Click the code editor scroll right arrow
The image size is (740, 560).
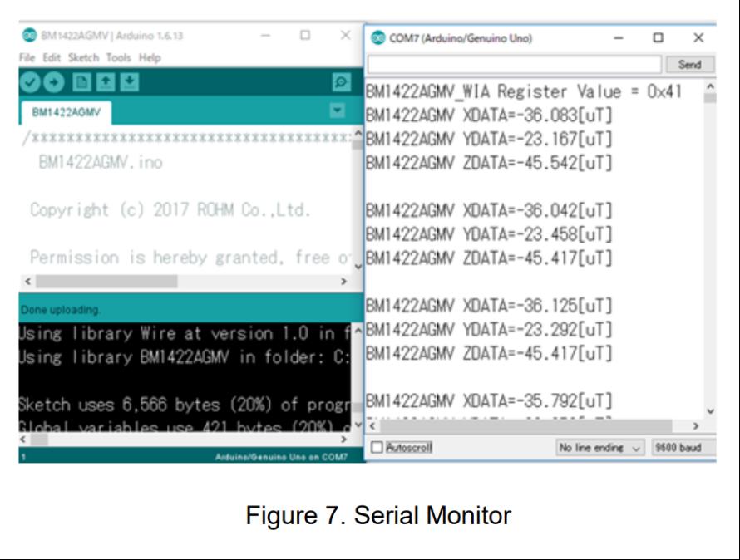[344, 281]
